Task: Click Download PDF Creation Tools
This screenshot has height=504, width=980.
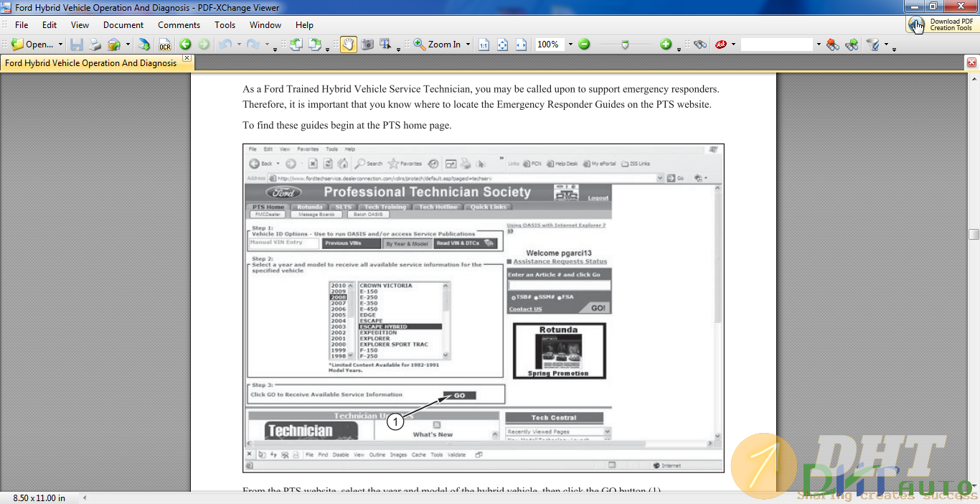Action: click(x=941, y=24)
